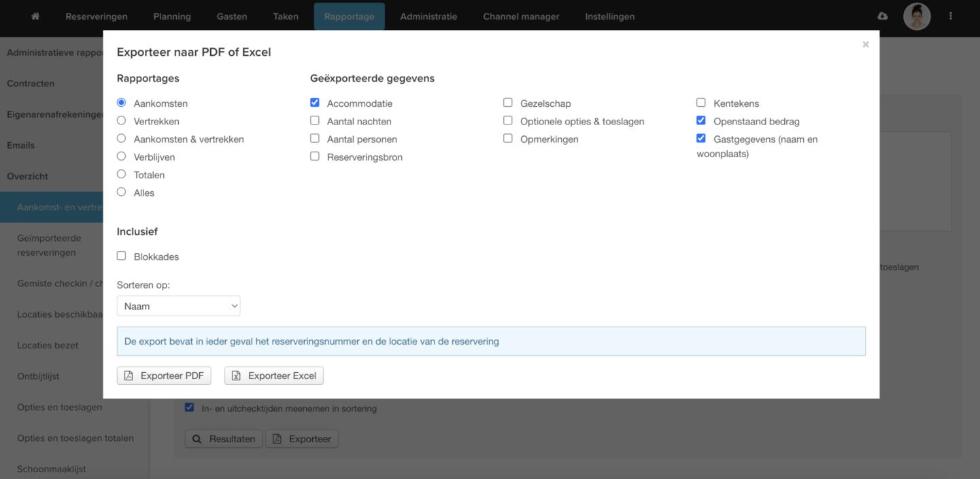Image resolution: width=980 pixels, height=479 pixels.
Task: Click the Exporteer PDF button
Action: (x=164, y=376)
